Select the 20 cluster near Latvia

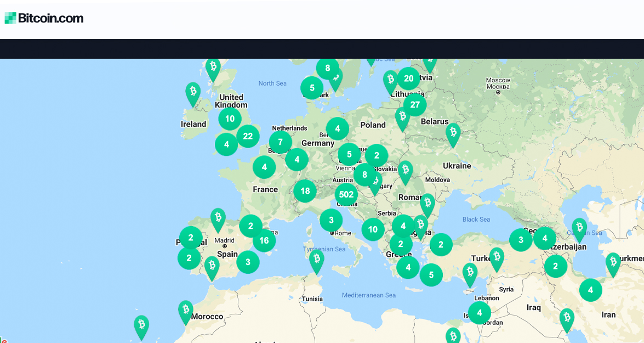(x=408, y=78)
